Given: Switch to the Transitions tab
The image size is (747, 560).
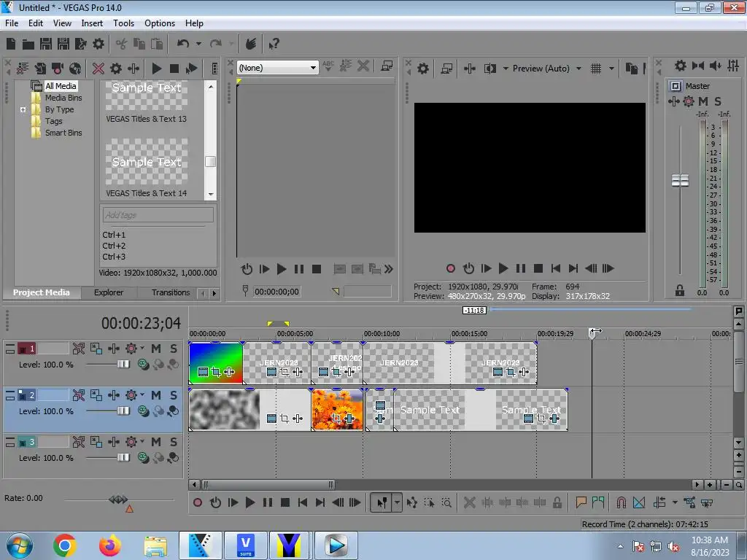Looking at the screenshot, I should click(171, 292).
